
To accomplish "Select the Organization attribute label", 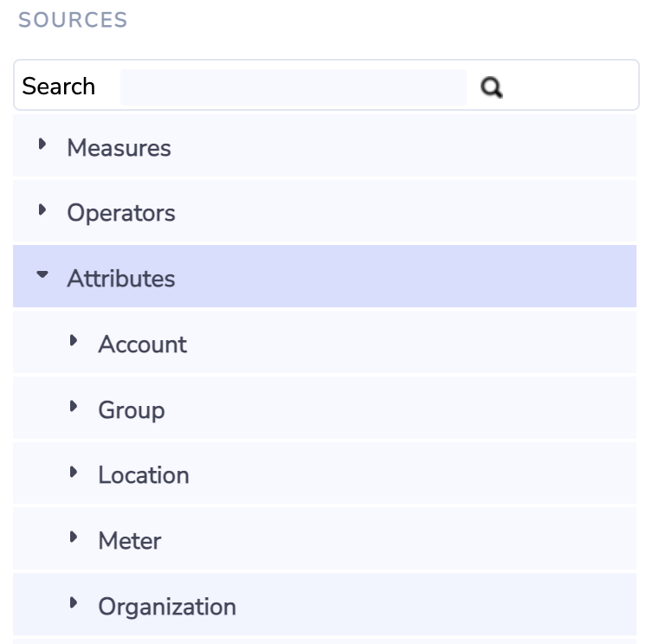I will point(167,607).
